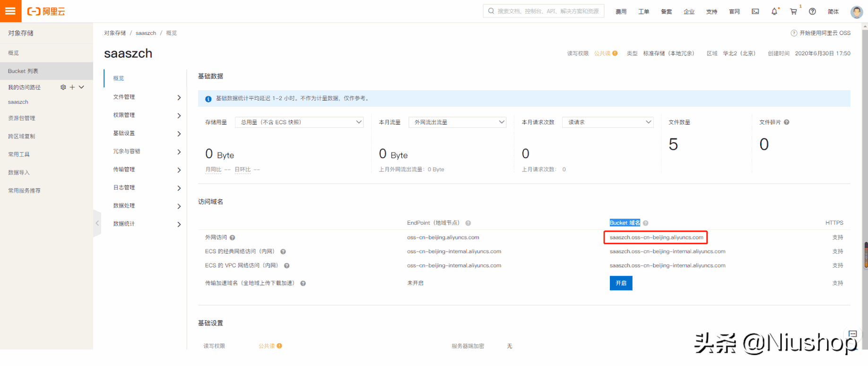This screenshot has height=366, width=868.
Task: Open the shopping cart
Action: pos(793,11)
